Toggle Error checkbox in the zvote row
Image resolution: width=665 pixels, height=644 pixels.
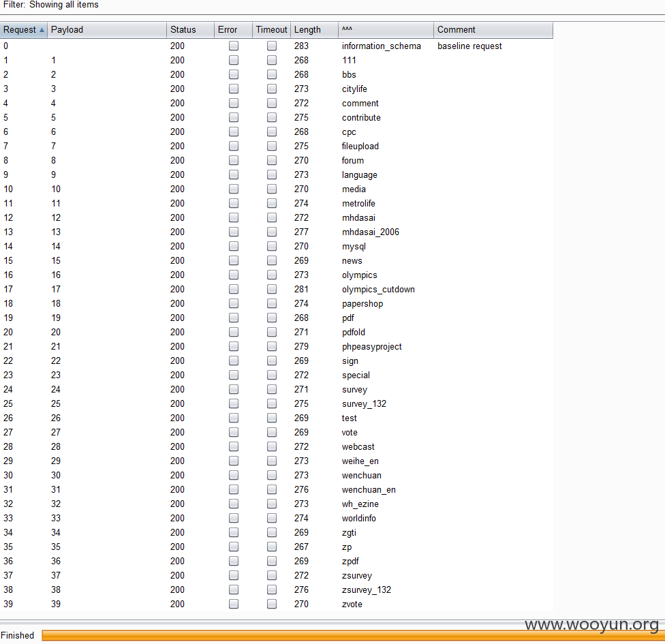pos(234,604)
